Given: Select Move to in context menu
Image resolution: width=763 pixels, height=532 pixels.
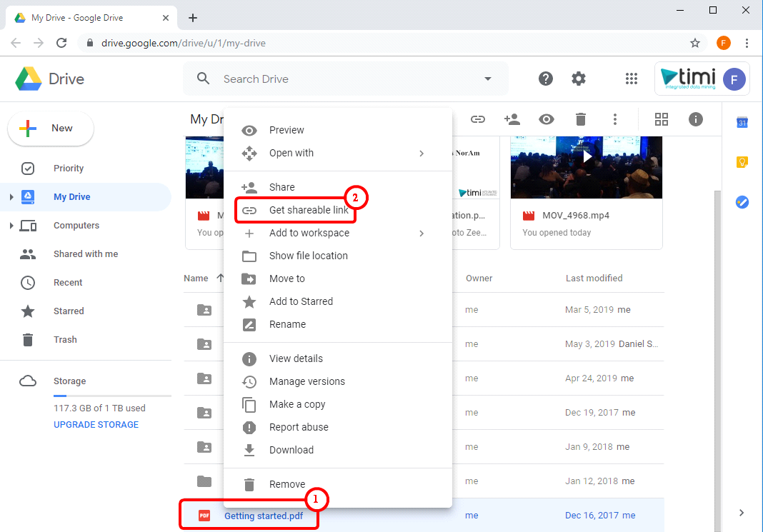Looking at the screenshot, I should (x=338, y=278).
